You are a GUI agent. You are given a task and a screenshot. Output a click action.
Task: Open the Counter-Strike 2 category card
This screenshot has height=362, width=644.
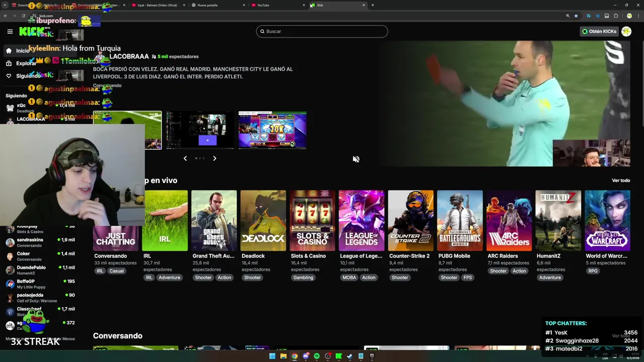(411, 220)
